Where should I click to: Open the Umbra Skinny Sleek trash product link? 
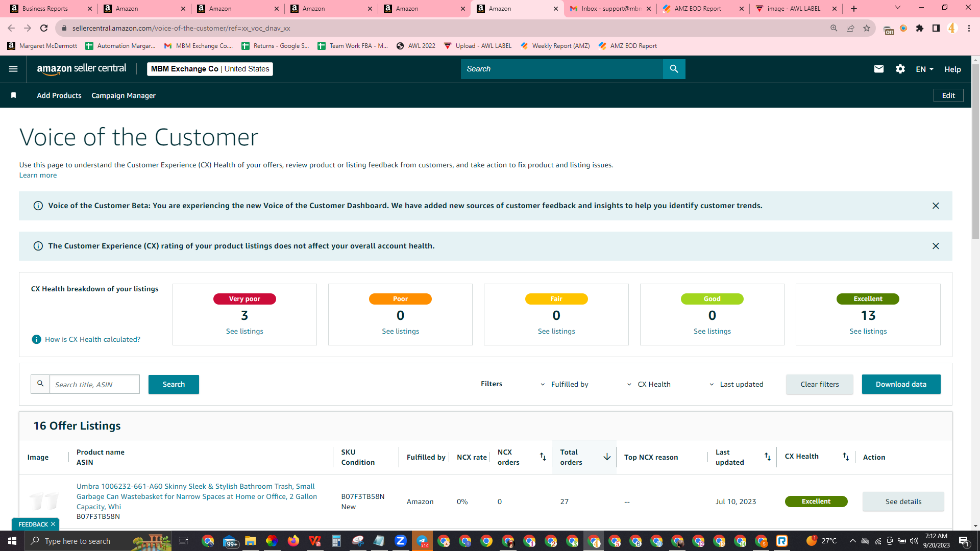coord(197,496)
